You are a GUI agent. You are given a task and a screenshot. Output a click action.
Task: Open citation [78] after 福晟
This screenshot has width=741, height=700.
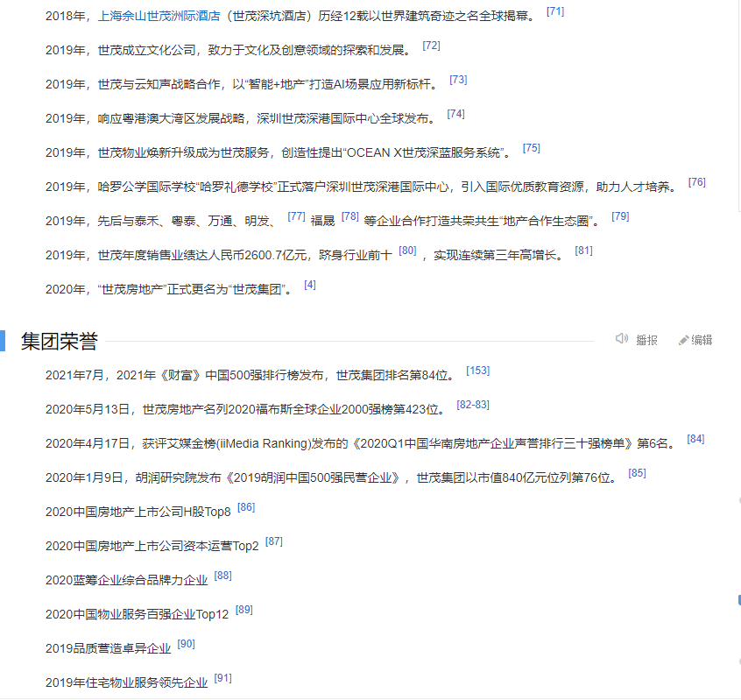349,216
